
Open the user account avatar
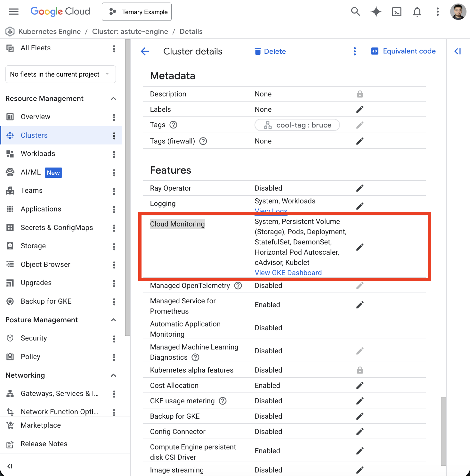[x=458, y=12]
